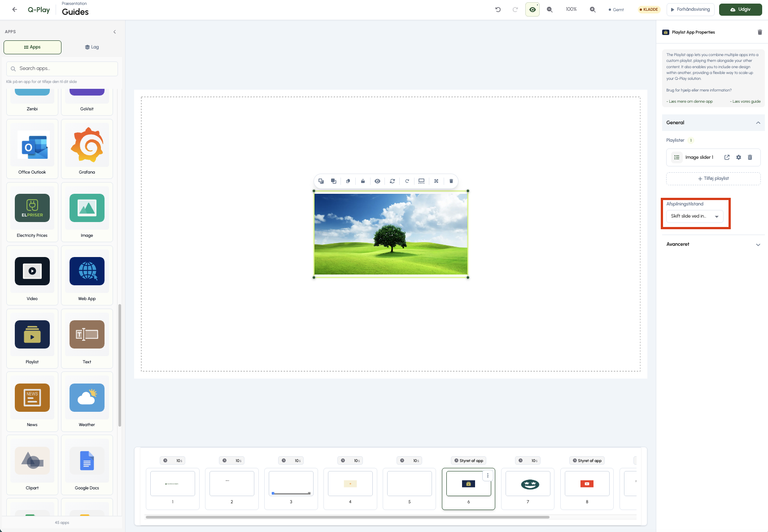Click the 100% zoom level
The width and height of the screenshot is (768, 532).
click(x=571, y=9)
